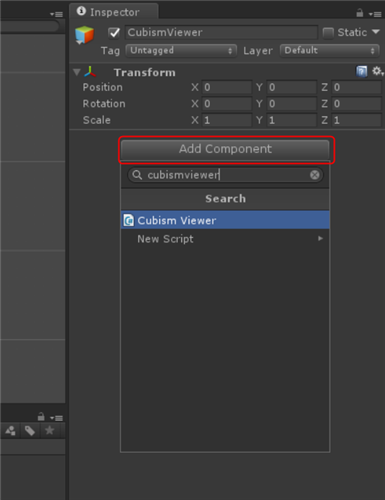Click the favorites star icon
Screen dimensions: 385x500
[49, 430]
